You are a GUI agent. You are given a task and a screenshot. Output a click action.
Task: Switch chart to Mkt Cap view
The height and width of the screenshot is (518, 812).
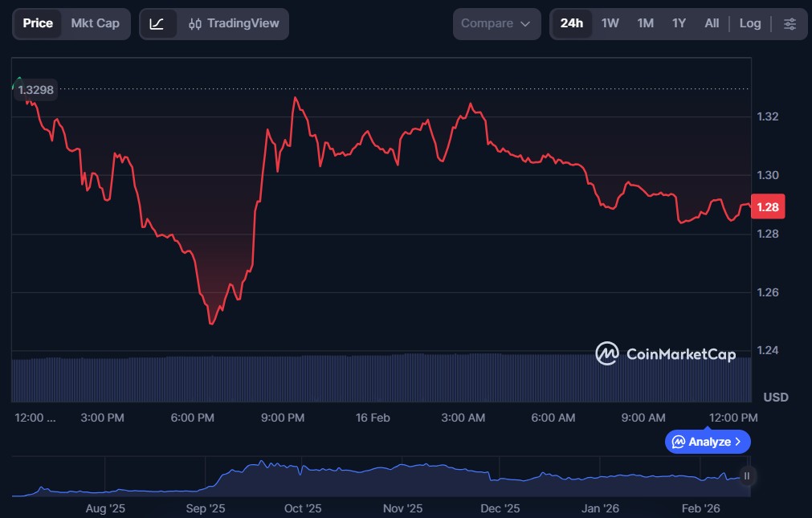95,24
